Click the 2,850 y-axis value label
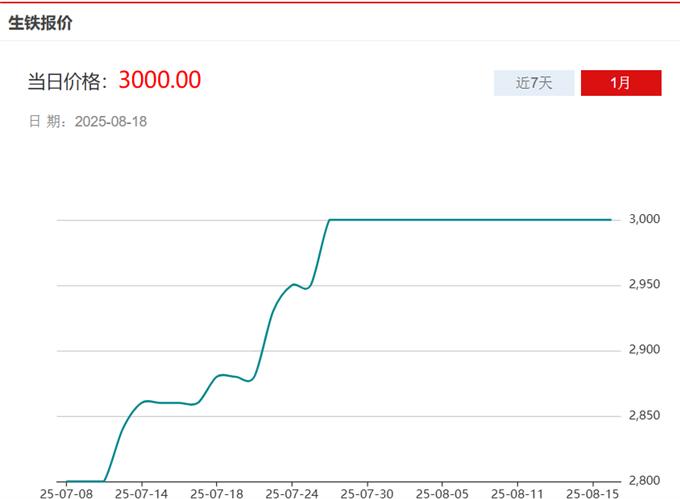The height and width of the screenshot is (499, 680). tap(644, 415)
